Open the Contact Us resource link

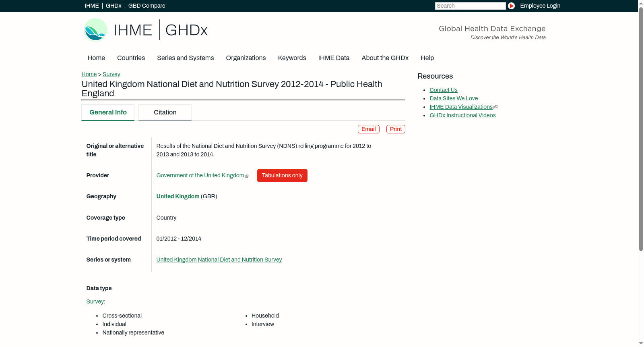click(444, 90)
